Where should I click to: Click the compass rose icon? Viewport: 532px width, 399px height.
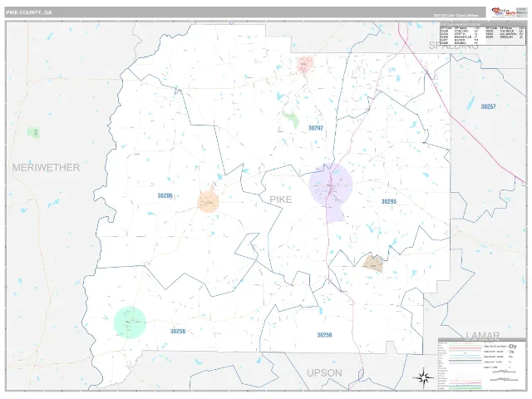423,377
